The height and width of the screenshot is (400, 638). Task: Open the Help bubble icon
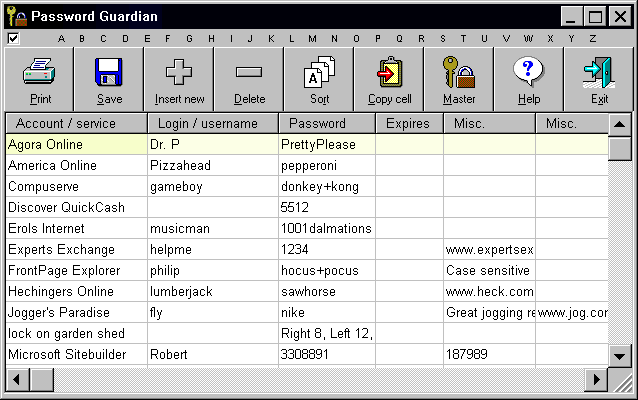tap(529, 79)
